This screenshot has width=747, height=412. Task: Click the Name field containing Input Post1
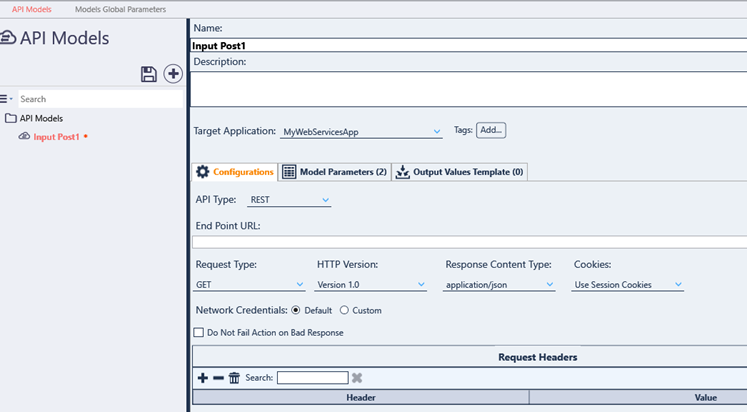pos(469,46)
